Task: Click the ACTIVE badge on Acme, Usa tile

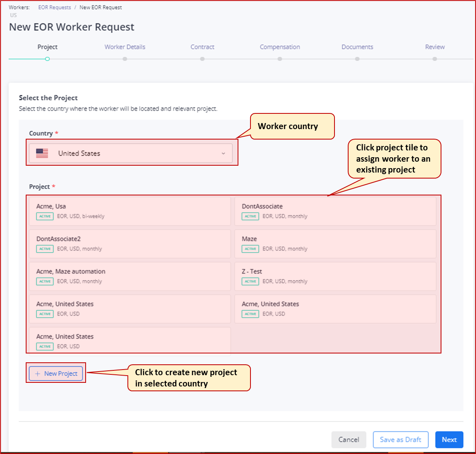Action: point(44,216)
